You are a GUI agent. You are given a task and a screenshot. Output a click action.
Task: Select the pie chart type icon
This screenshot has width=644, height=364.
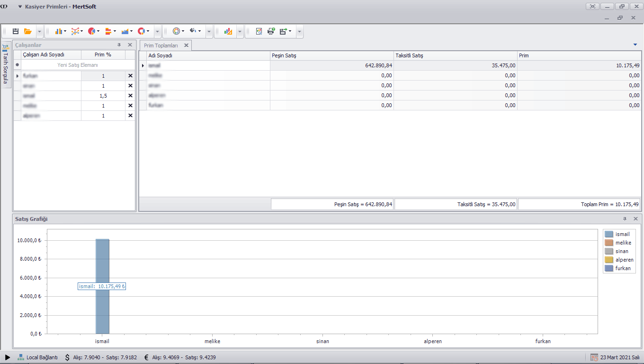click(x=91, y=31)
